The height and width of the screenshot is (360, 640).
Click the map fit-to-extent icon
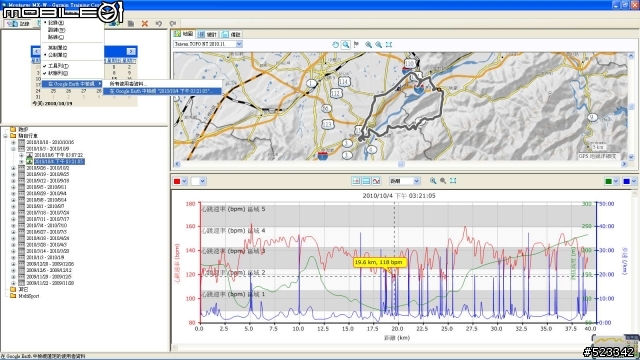pos(389,44)
